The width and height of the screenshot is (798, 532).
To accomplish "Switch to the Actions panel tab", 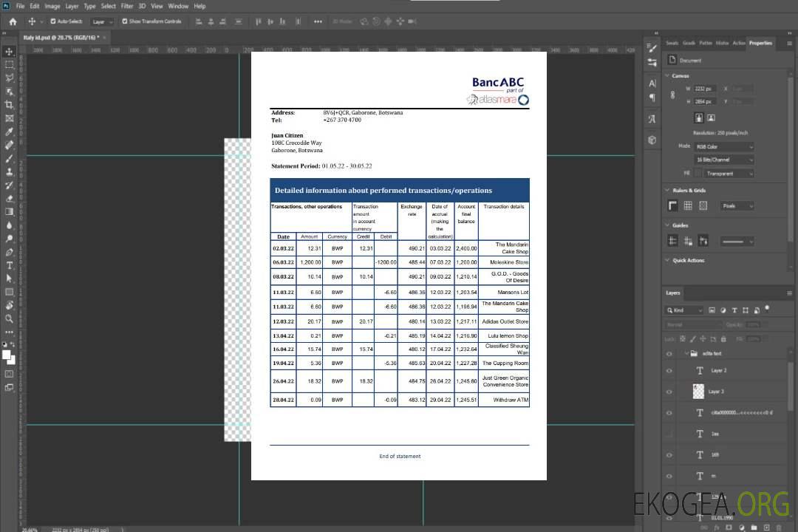I will click(x=739, y=44).
